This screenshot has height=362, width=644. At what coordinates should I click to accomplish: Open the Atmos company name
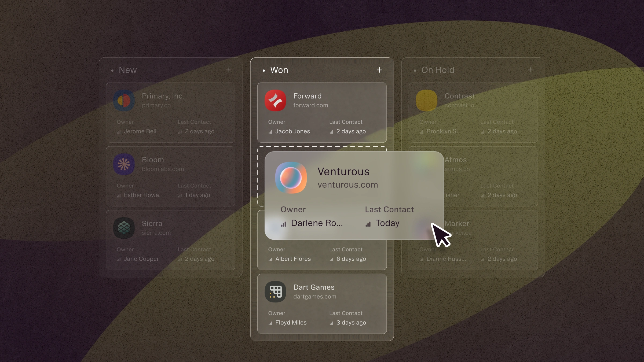click(x=456, y=160)
